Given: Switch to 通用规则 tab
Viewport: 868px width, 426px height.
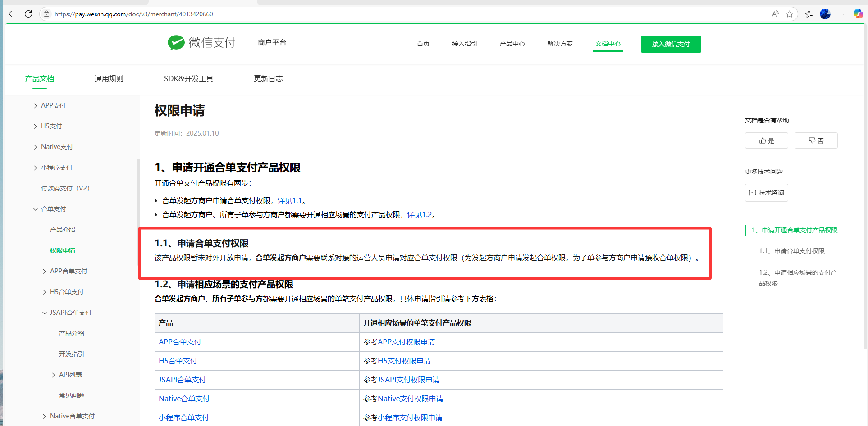Looking at the screenshot, I should [109, 79].
